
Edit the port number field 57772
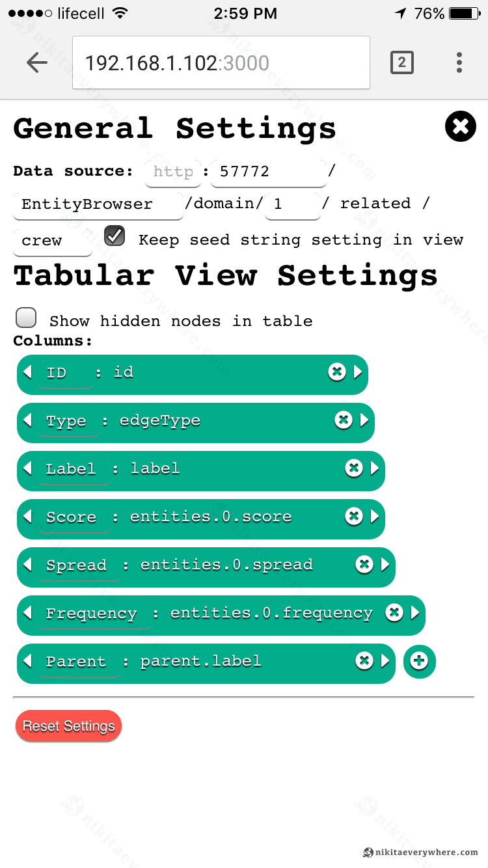point(268,172)
